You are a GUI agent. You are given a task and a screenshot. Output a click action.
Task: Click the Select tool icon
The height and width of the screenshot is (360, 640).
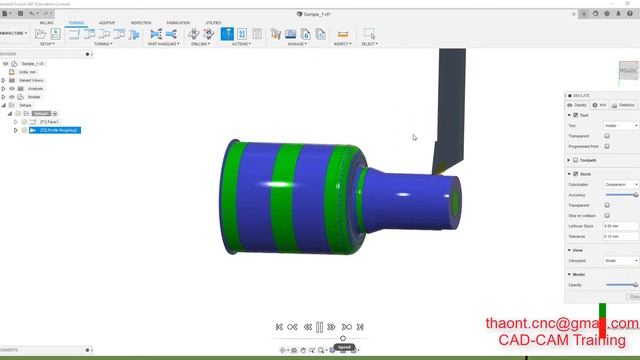click(x=369, y=34)
